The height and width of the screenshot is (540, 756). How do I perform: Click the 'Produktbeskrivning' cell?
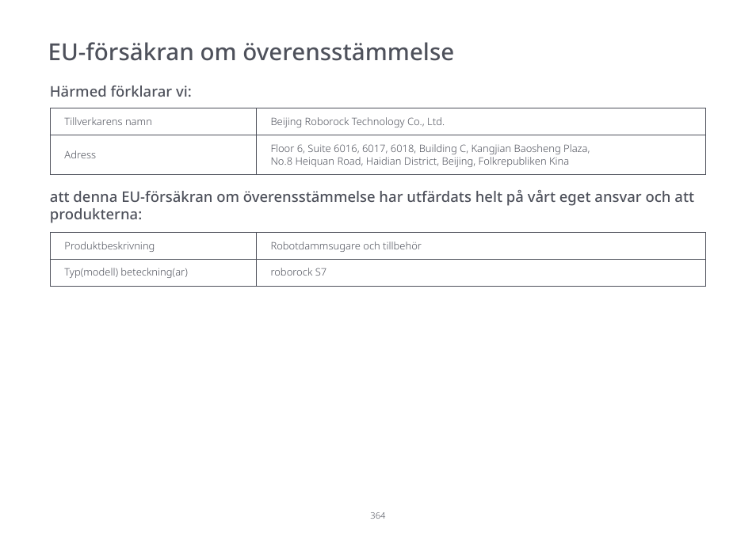[153, 246]
